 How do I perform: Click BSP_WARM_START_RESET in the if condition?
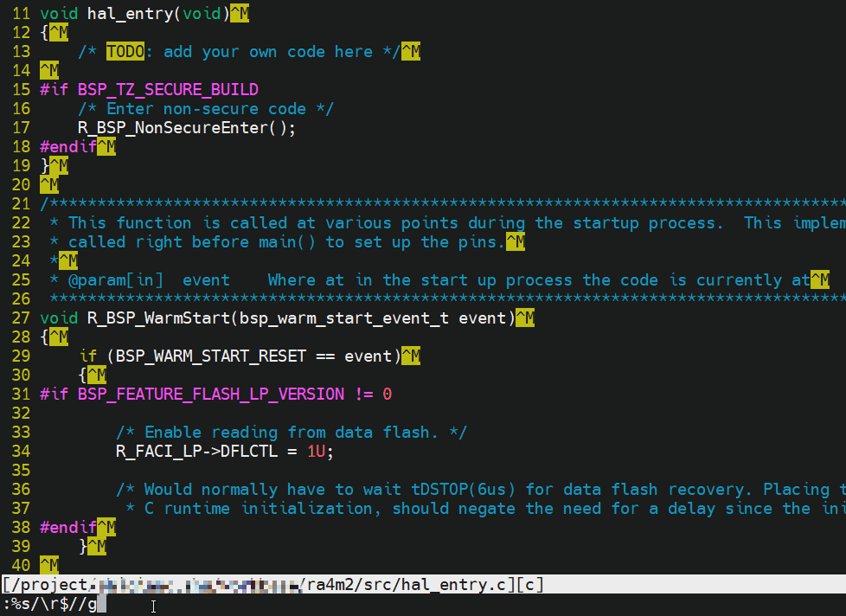[210, 356]
